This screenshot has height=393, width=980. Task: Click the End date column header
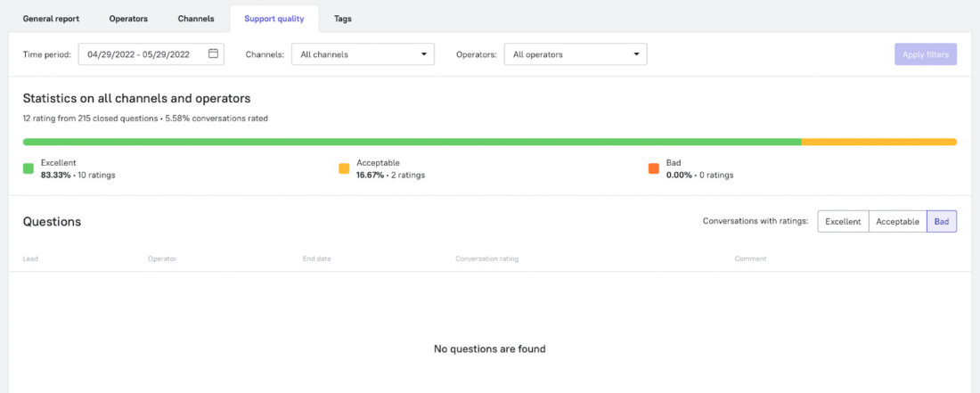tap(317, 258)
